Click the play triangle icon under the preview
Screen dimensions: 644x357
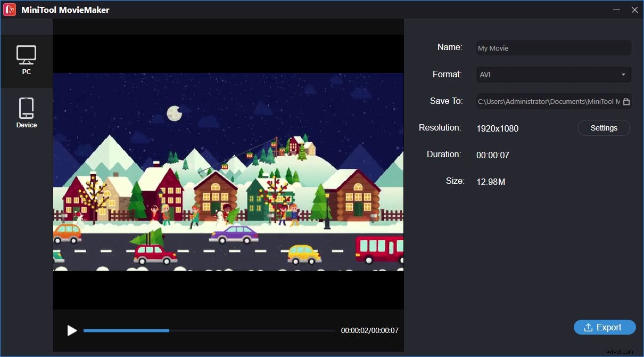[72, 330]
